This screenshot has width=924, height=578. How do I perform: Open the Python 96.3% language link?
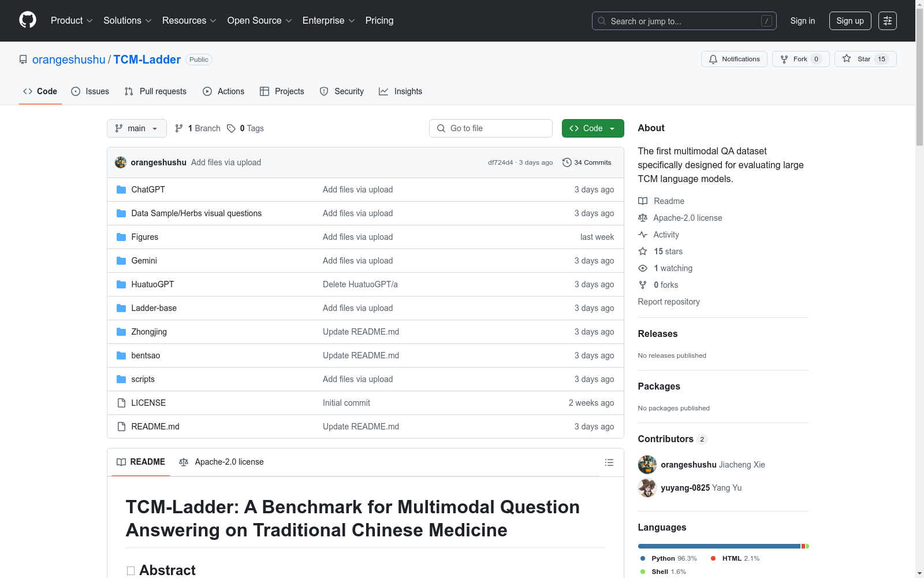tap(669, 558)
